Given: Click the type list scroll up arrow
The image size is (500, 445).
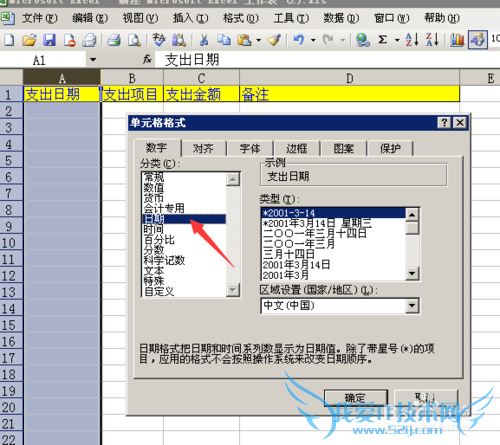Looking at the screenshot, I should [x=412, y=214].
